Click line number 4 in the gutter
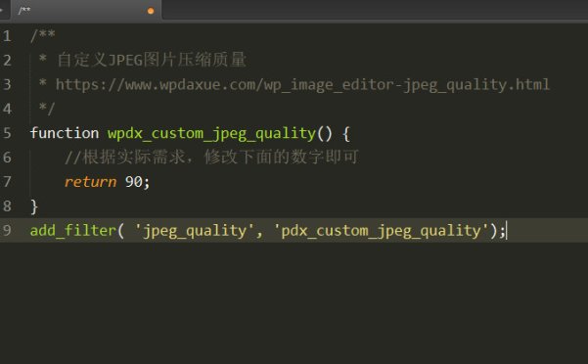The height and width of the screenshot is (364, 588). point(7,109)
